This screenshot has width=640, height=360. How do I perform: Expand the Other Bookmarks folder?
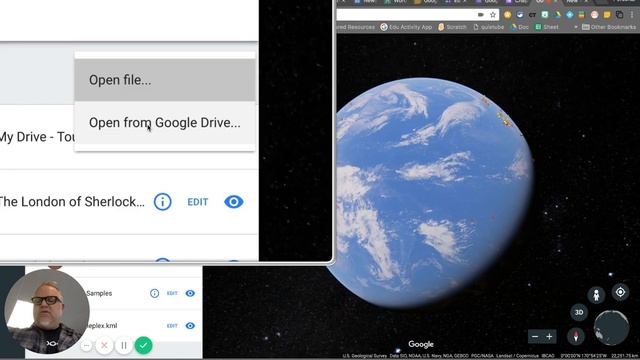pyautogui.click(x=609, y=27)
